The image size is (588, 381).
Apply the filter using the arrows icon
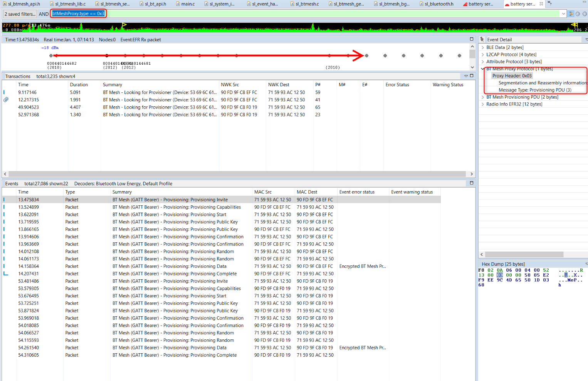571,13
